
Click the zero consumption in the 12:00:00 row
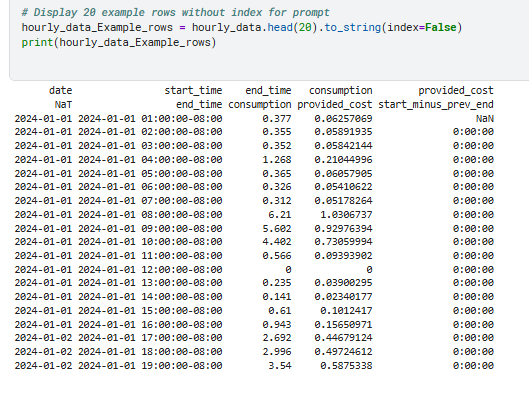[x=288, y=270]
